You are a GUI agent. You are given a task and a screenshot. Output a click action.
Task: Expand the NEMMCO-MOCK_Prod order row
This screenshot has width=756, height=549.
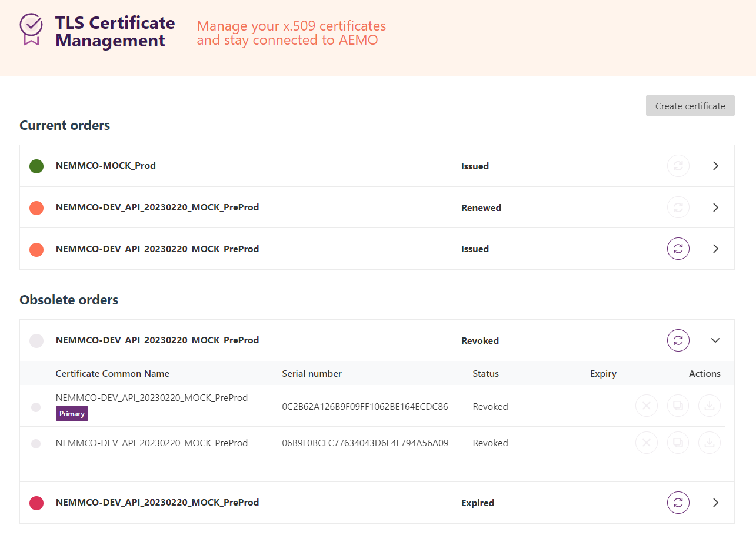(715, 166)
